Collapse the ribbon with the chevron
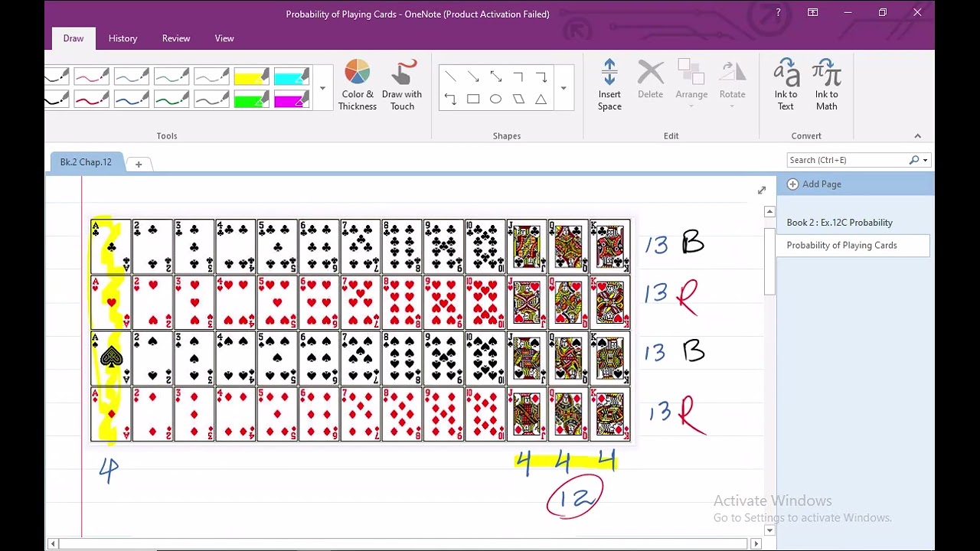The width and height of the screenshot is (980, 551). point(917,136)
